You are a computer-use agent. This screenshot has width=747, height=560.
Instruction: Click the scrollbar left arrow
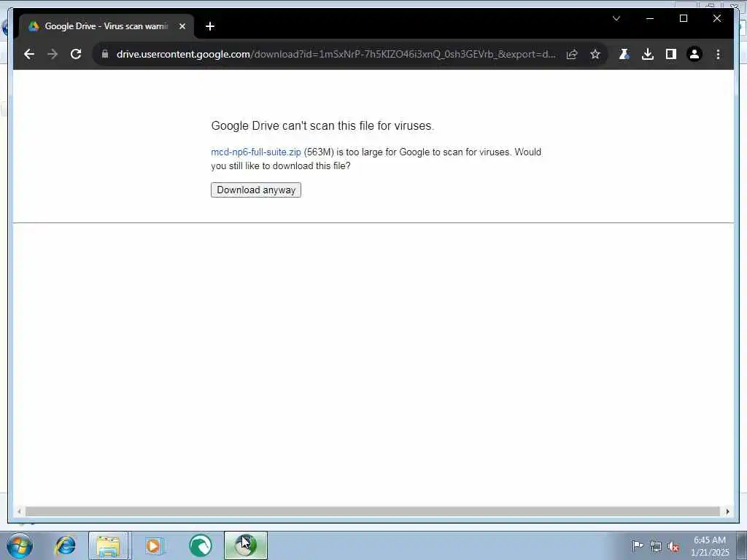click(19, 511)
